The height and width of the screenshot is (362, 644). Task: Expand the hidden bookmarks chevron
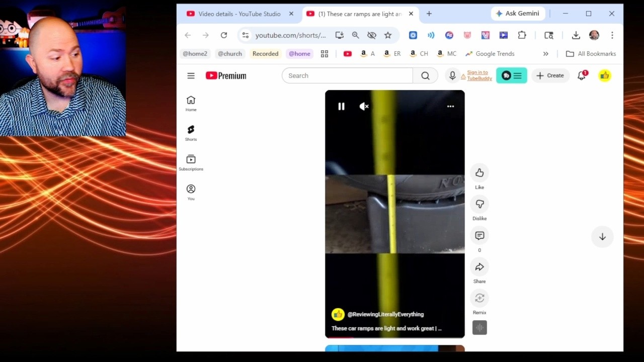[x=546, y=54]
